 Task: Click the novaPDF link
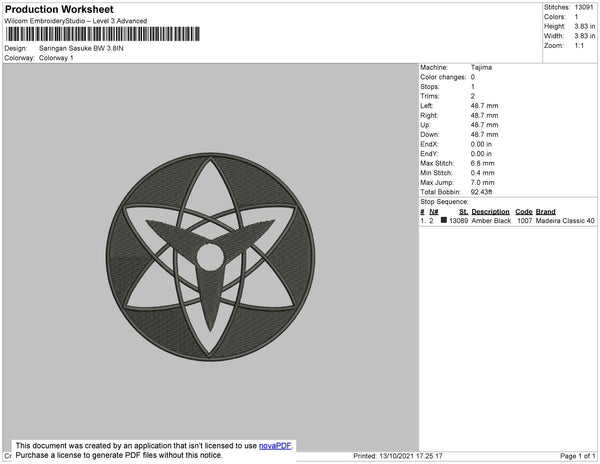tap(275, 446)
